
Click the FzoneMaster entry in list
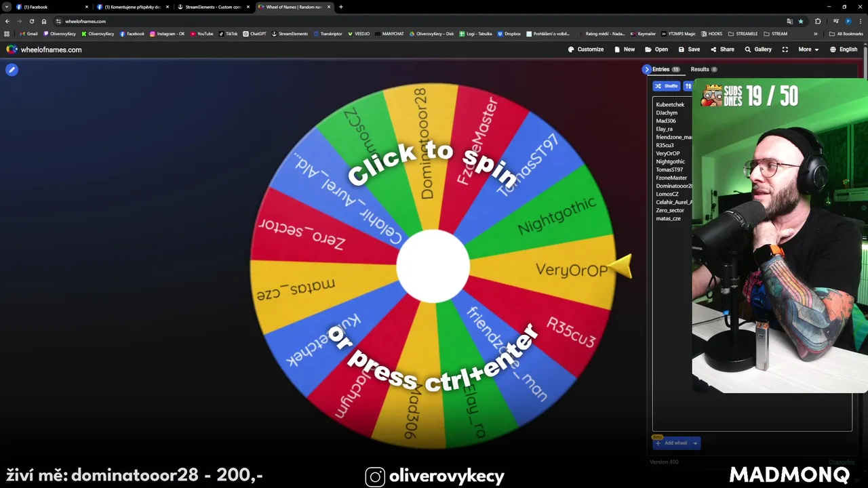(x=671, y=178)
